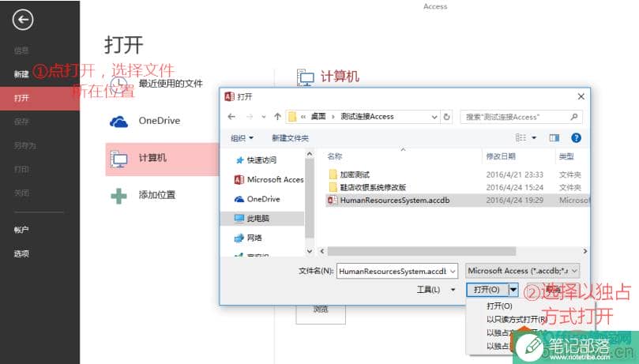Open help with blue question mark

coord(577,137)
